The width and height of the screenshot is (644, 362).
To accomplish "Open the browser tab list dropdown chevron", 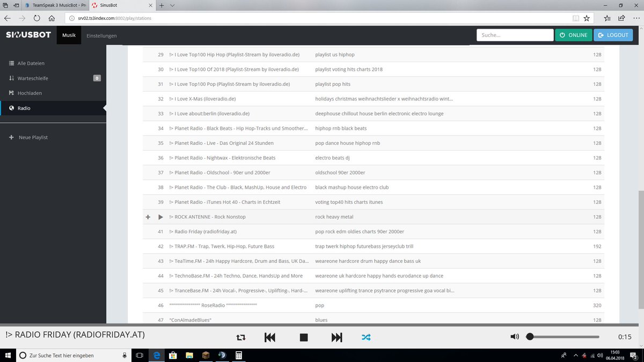I will click(x=172, y=5).
